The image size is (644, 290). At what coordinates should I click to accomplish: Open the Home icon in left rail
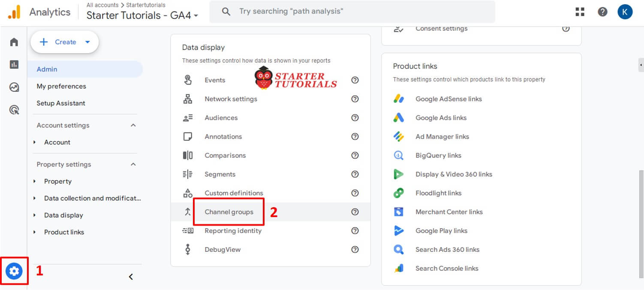tap(14, 42)
